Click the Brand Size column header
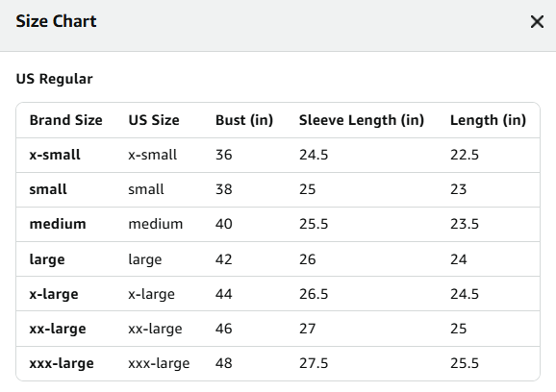 click(x=66, y=120)
